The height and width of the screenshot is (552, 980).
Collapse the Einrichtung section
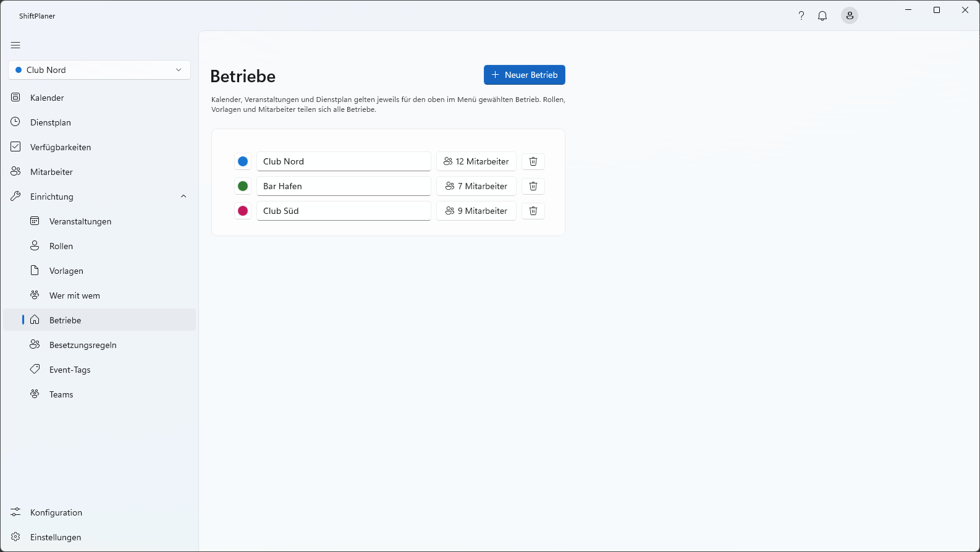click(99, 197)
